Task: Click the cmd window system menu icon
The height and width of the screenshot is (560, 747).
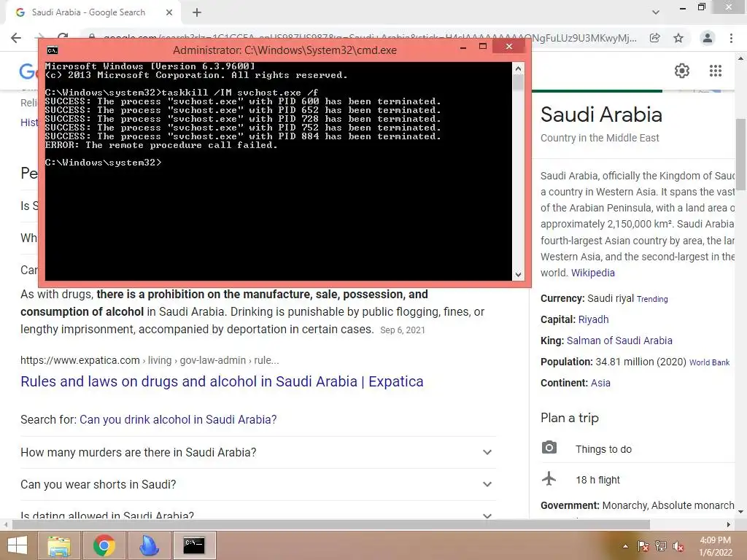Action: [x=53, y=50]
